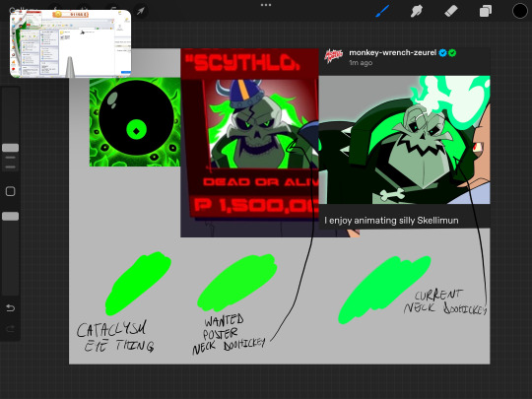Image resolution: width=532 pixels, height=399 pixels.
Task: Tap green blob beside 'Current Neck Doohickey'
Action: [384, 290]
